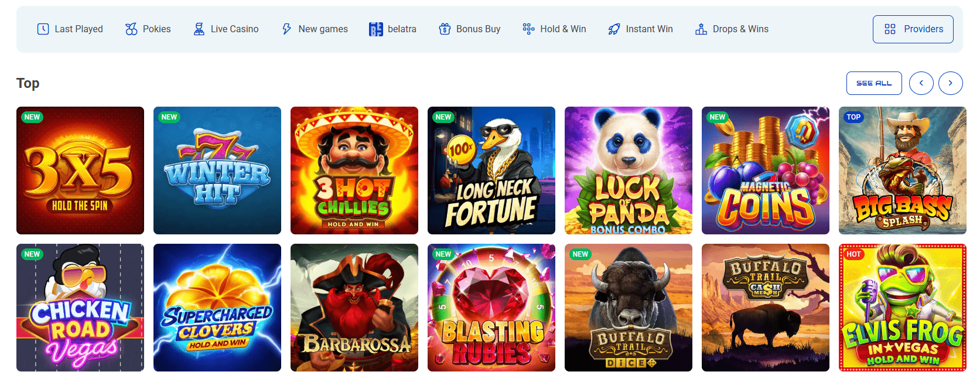
Task: Open the Live Casino category
Action: tap(226, 29)
